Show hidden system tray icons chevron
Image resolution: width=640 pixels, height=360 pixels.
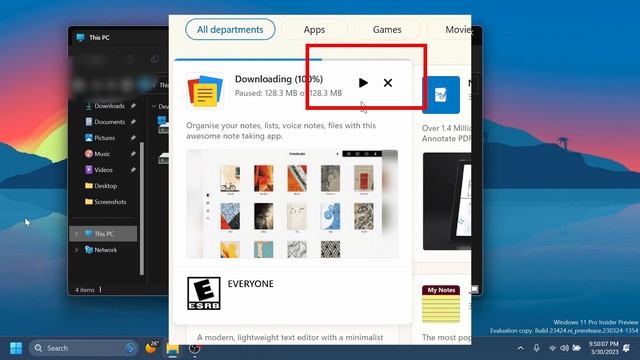pos(520,348)
